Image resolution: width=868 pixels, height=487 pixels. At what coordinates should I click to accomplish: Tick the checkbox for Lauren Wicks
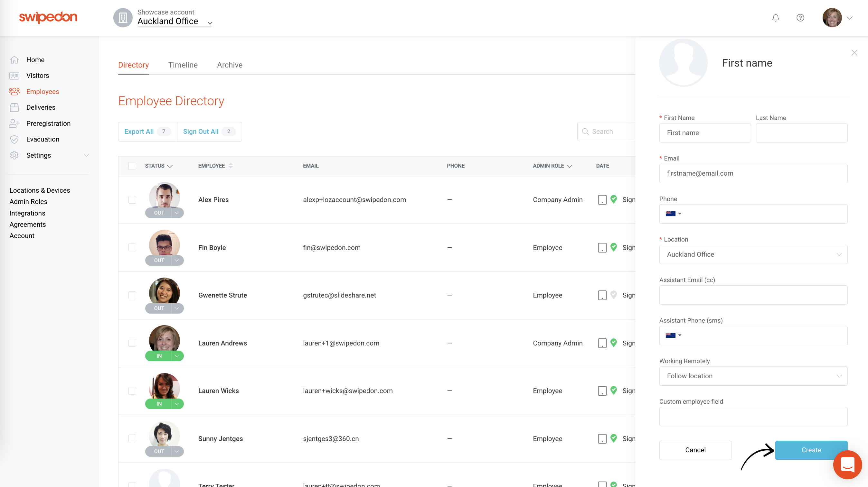[132, 391]
